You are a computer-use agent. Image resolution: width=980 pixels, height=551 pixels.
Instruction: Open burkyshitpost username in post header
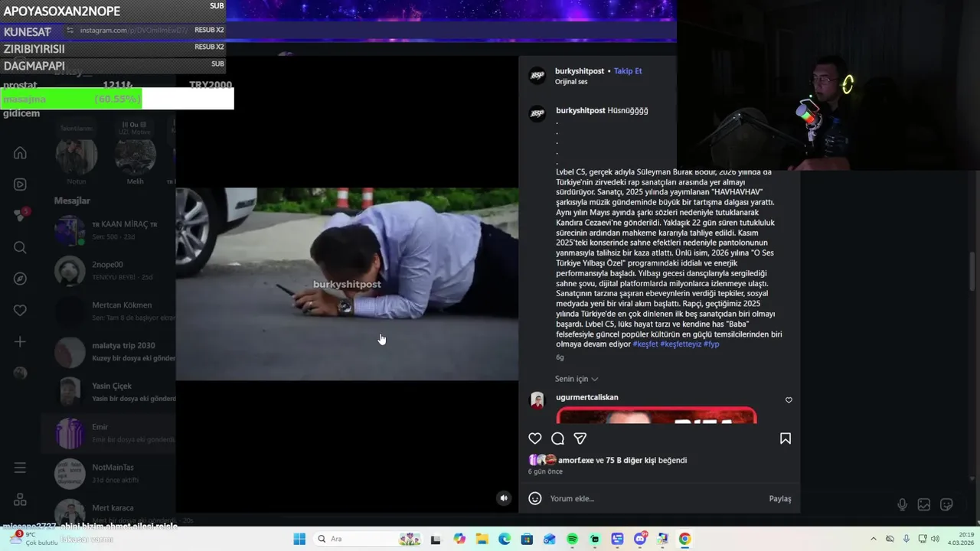(x=580, y=71)
